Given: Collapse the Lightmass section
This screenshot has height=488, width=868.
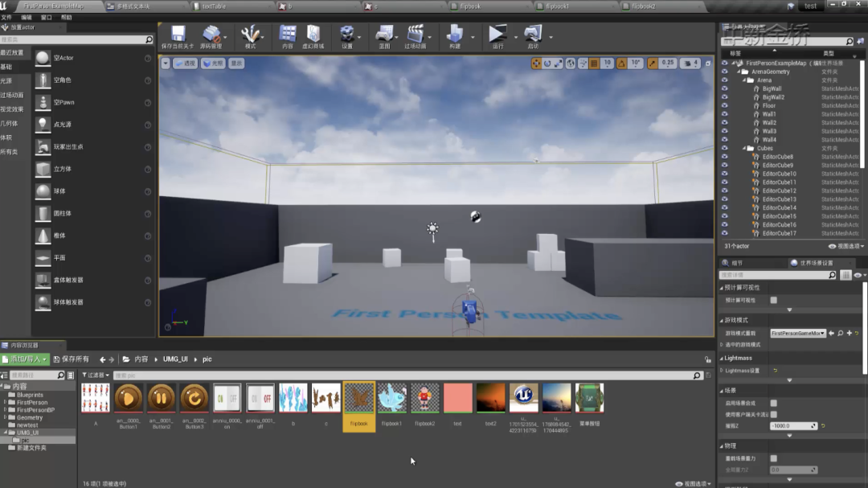Looking at the screenshot, I should tap(722, 359).
